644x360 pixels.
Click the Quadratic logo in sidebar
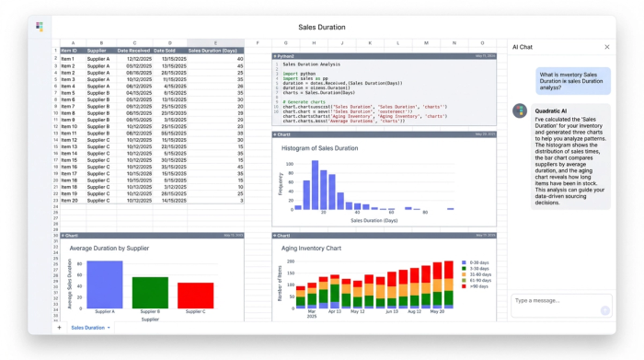click(x=40, y=27)
